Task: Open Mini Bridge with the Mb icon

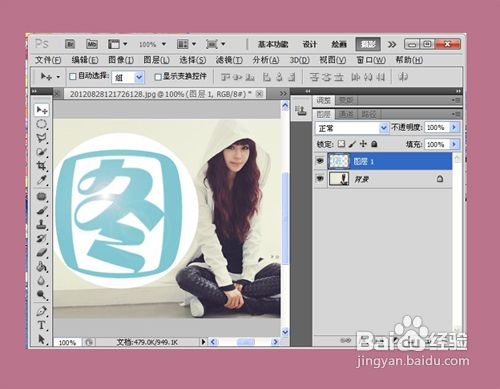Action: 92,44
